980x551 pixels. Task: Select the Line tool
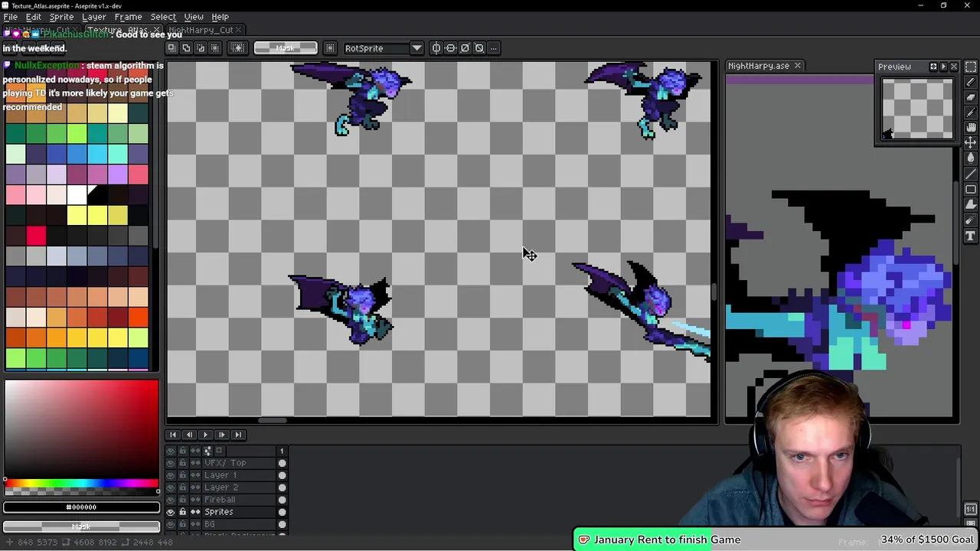971,174
